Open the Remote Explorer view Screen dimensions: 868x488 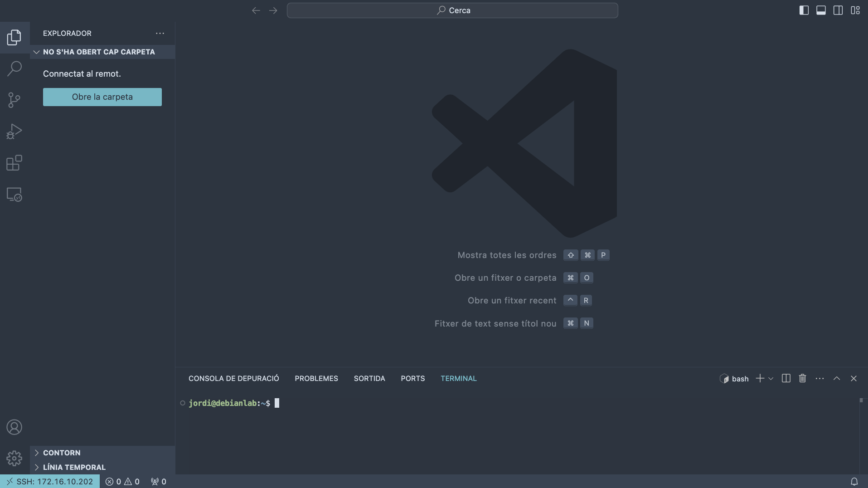(15, 195)
